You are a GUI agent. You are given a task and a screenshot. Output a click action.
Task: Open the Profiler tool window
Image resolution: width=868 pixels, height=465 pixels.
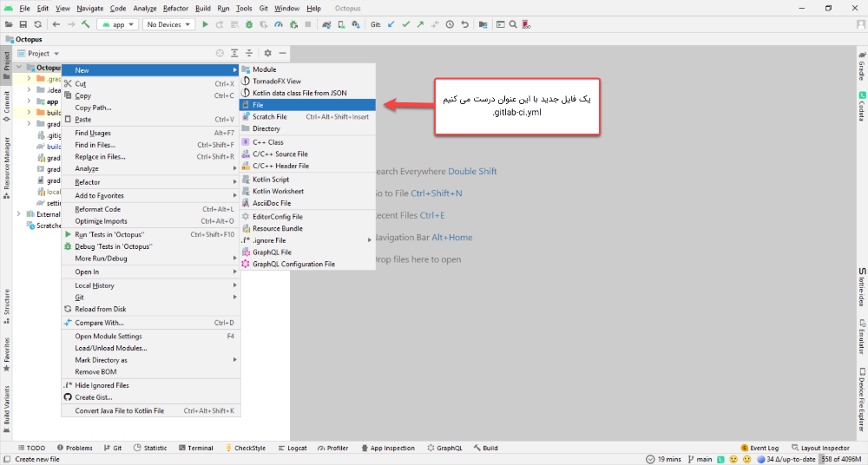pyautogui.click(x=332, y=448)
